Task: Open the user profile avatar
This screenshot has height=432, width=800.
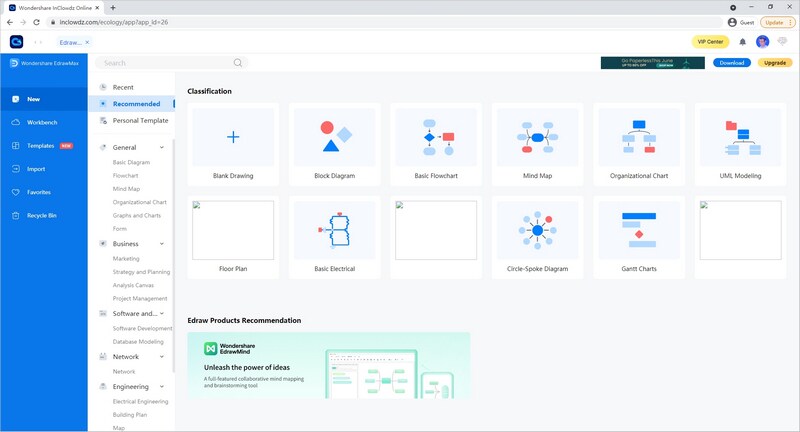Action: point(762,42)
